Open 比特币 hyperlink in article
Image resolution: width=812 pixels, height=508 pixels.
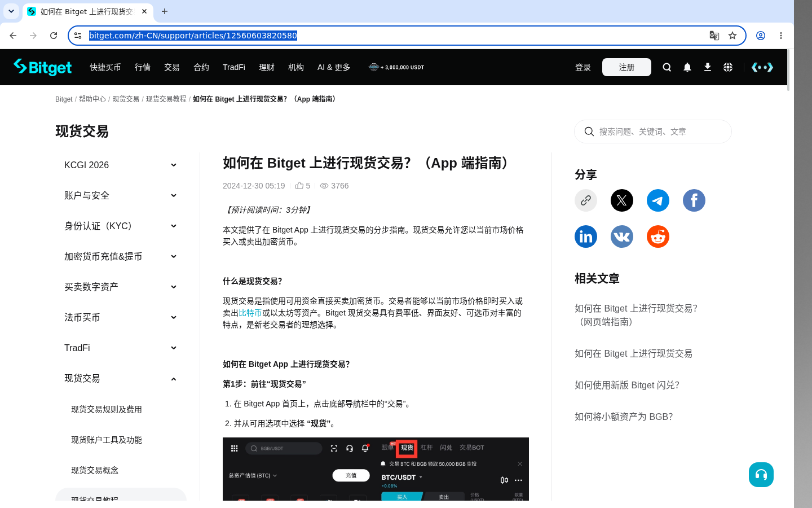[250, 313]
